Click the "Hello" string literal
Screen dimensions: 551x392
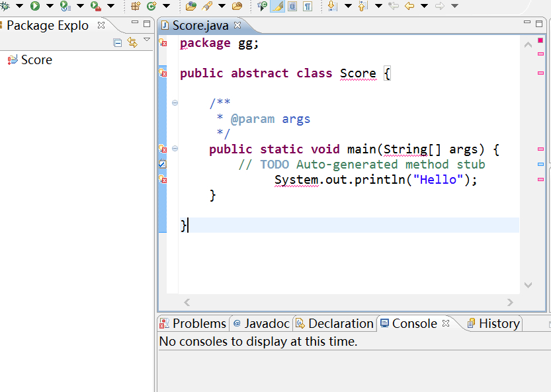tap(438, 180)
